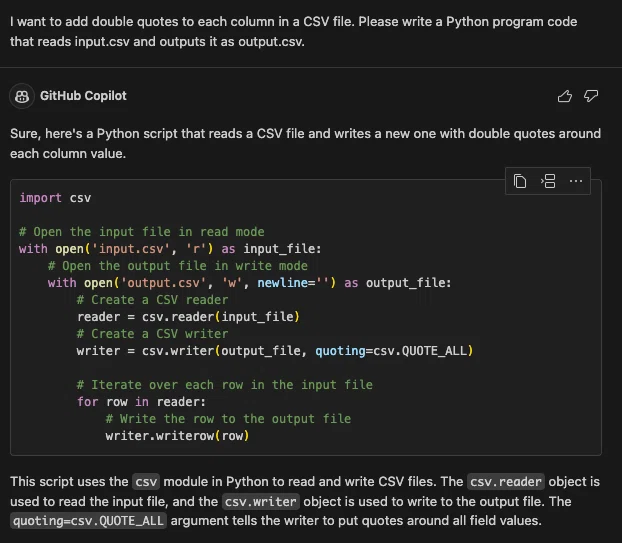The width and height of the screenshot is (622, 543).
Task: Click the GitHub Copilot name label
Action: coord(83,96)
